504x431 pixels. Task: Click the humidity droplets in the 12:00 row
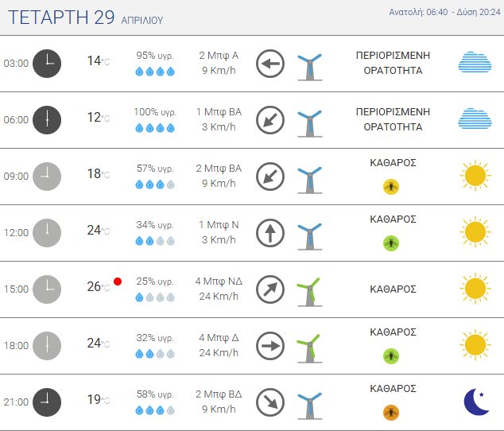pos(155,241)
